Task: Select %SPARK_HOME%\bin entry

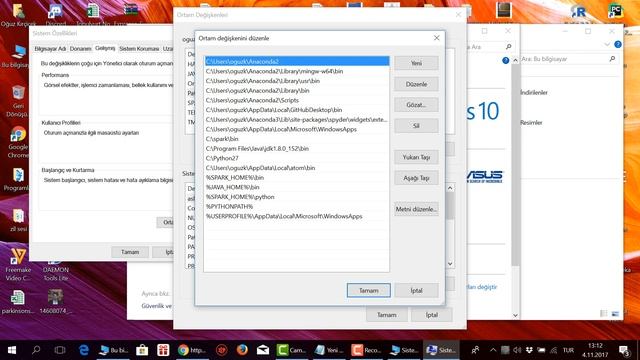Action: [297, 178]
